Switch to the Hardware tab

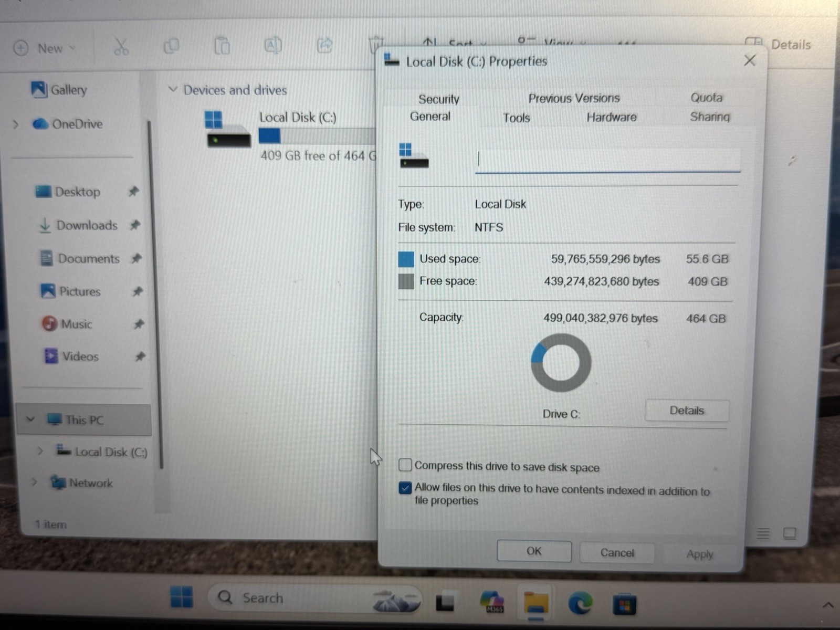pyautogui.click(x=612, y=117)
